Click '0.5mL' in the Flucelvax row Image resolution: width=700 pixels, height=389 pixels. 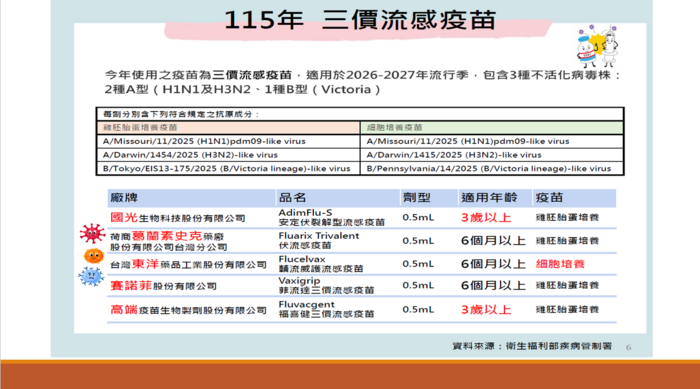tap(418, 264)
